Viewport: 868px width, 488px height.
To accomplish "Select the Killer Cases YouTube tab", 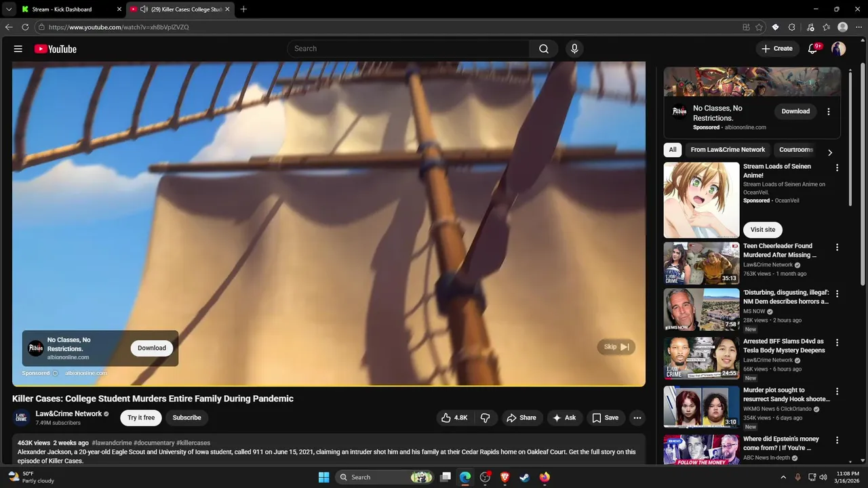I will pos(182,9).
